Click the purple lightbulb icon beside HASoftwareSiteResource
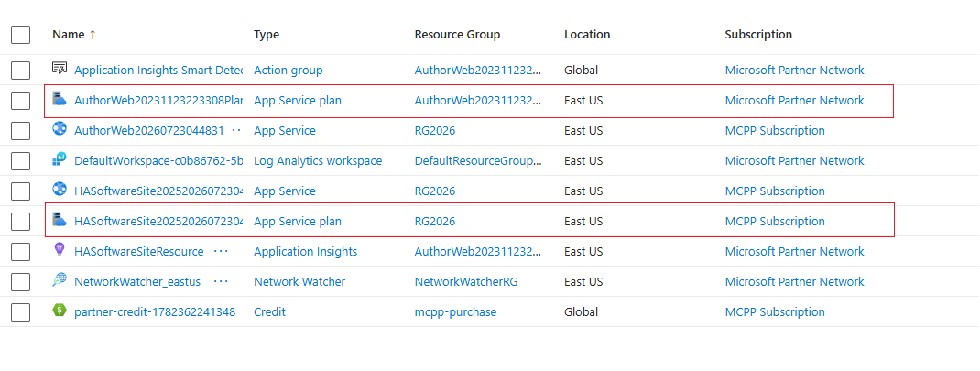The width and height of the screenshot is (980, 371). (x=60, y=250)
